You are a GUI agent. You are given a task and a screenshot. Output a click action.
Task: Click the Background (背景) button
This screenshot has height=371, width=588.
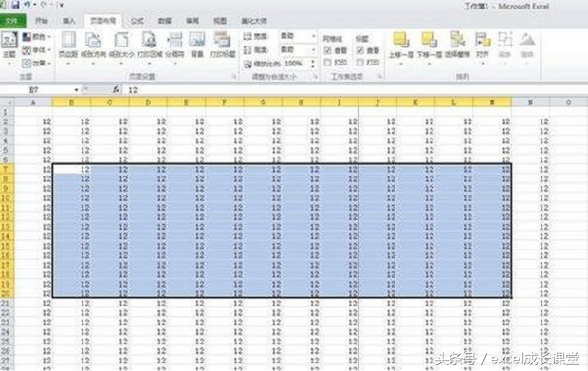coord(197,46)
